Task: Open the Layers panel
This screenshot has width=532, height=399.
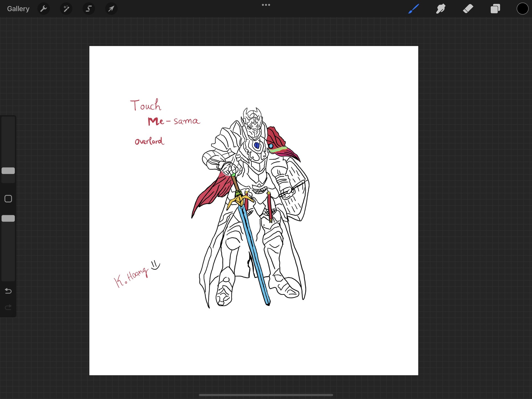Action: coord(495,9)
